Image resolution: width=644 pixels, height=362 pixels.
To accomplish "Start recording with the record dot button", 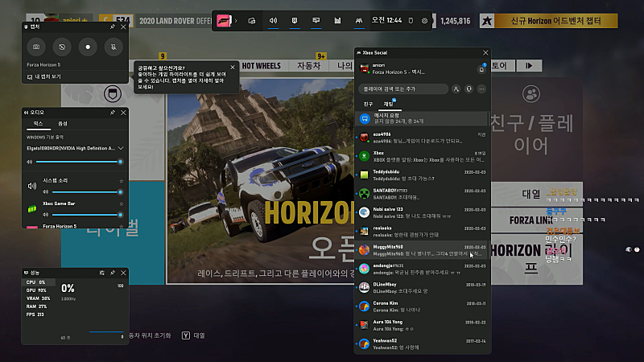I will [88, 47].
